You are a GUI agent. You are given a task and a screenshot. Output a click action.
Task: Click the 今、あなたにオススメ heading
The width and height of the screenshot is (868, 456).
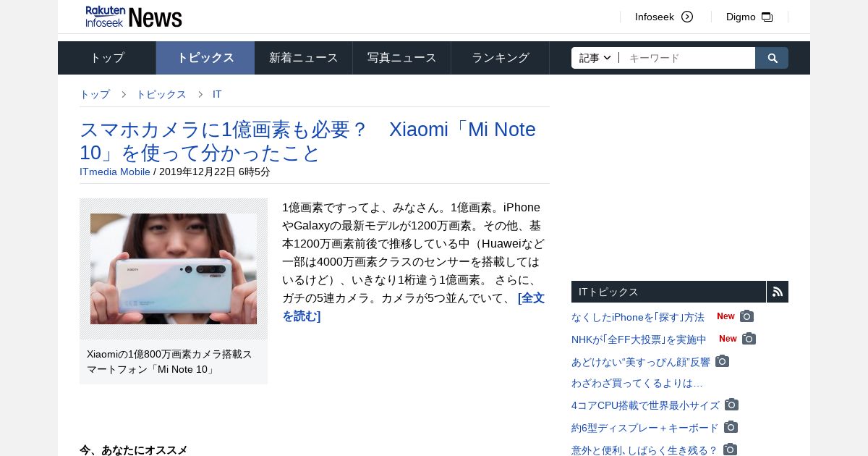pyautogui.click(x=134, y=449)
